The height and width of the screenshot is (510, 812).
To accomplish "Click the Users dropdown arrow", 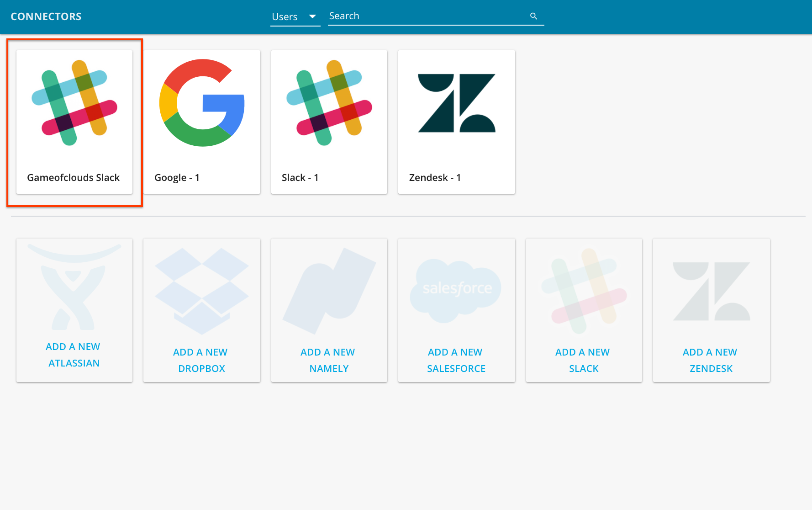I will 312,16.
